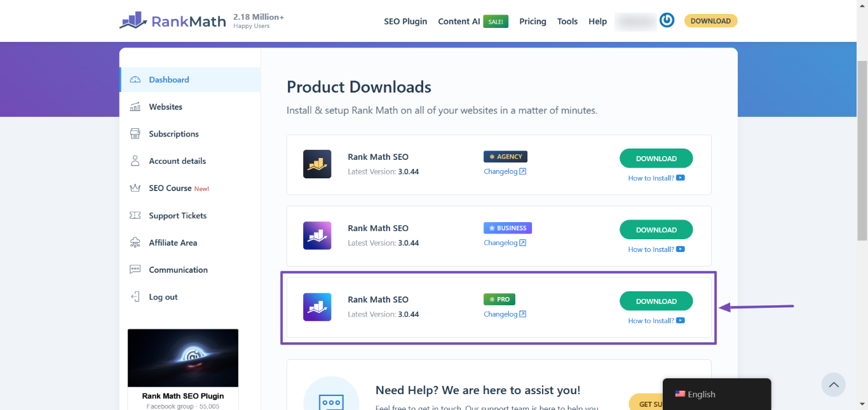Click the Account details person icon
Screen dimensions: 868x410
[x=135, y=161]
